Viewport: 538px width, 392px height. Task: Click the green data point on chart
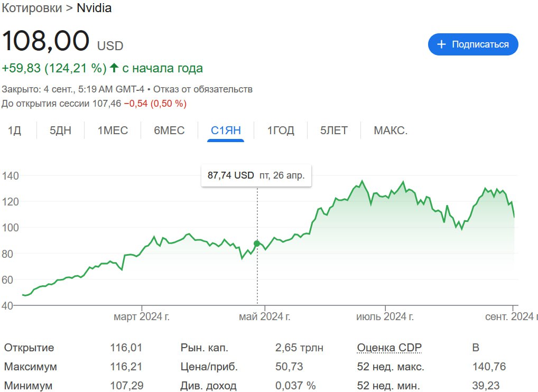pos(257,244)
